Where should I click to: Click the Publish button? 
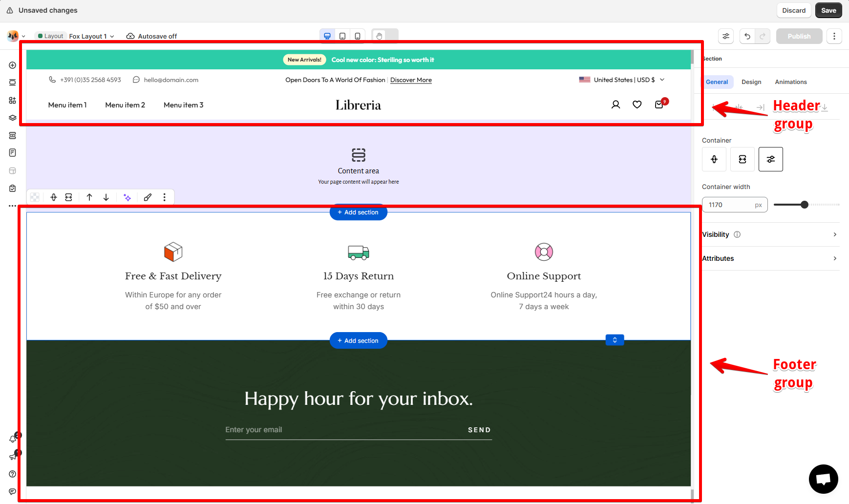[x=799, y=36]
